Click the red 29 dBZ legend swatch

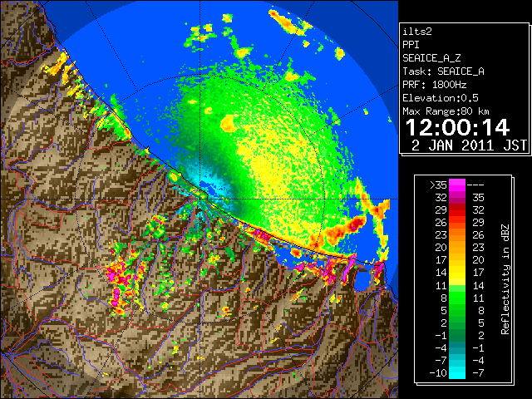pos(457,210)
